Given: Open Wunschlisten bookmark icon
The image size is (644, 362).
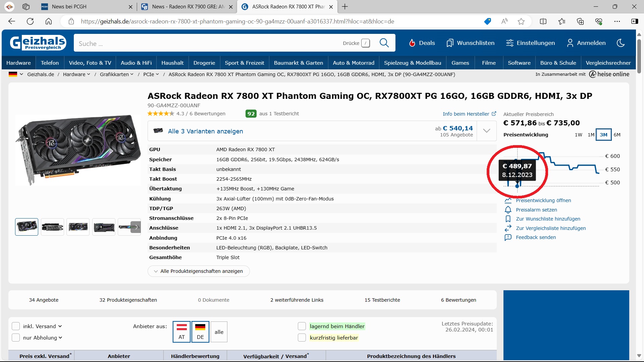Looking at the screenshot, I should [450, 43].
